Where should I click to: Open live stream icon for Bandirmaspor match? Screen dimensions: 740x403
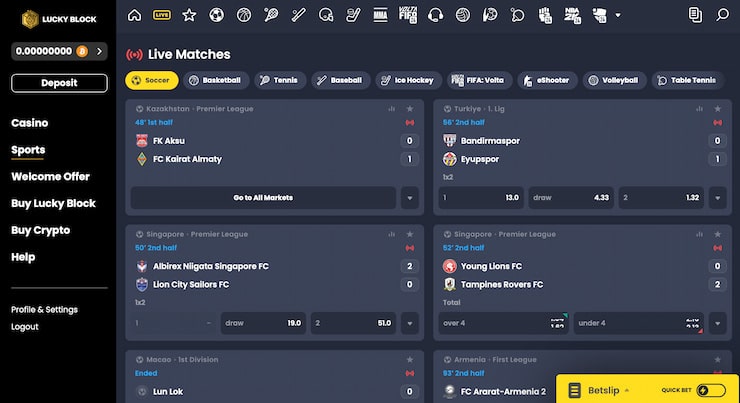tap(717, 123)
